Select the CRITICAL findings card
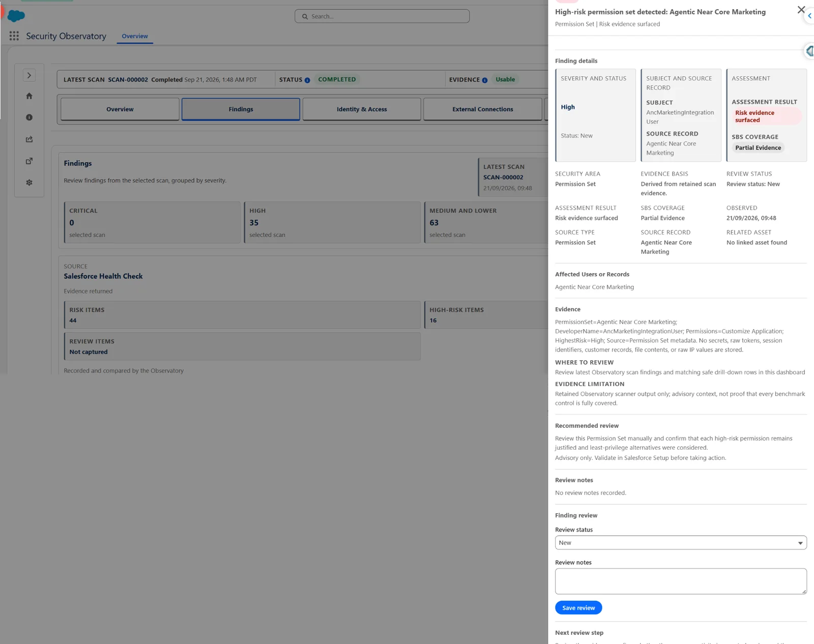Image resolution: width=814 pixels, height=644 pixels. point(152,222)
